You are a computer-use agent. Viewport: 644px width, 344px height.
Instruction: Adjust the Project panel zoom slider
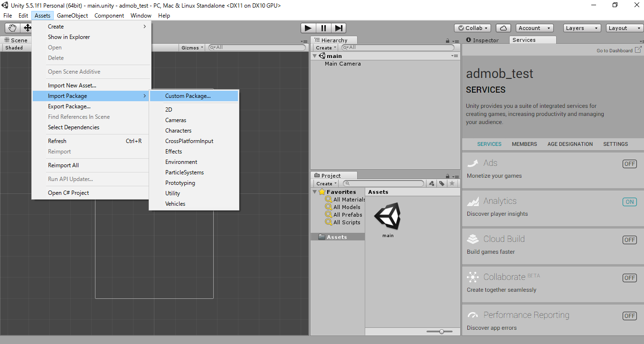pos(441,331)
